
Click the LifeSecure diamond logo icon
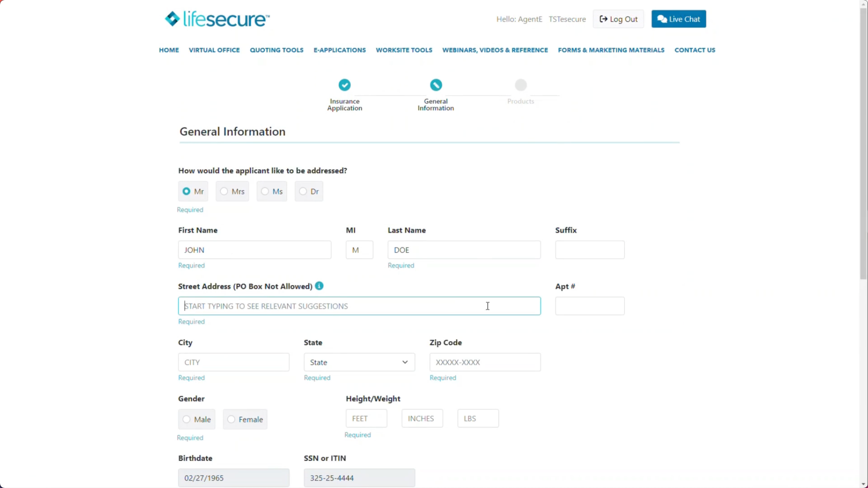[172, 19]
